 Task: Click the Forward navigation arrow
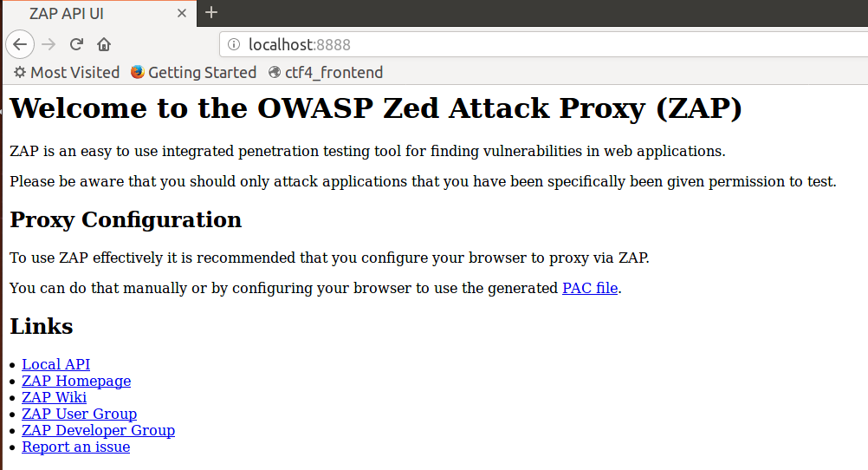[x=49, y=44]
